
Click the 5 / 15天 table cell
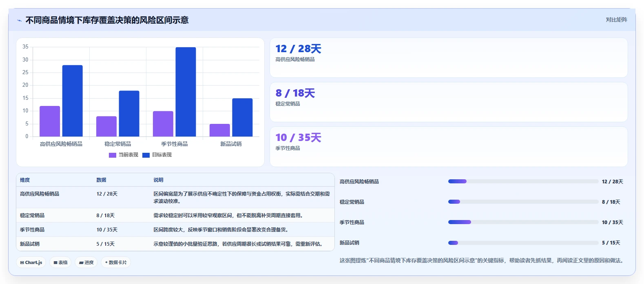[105, 244]
